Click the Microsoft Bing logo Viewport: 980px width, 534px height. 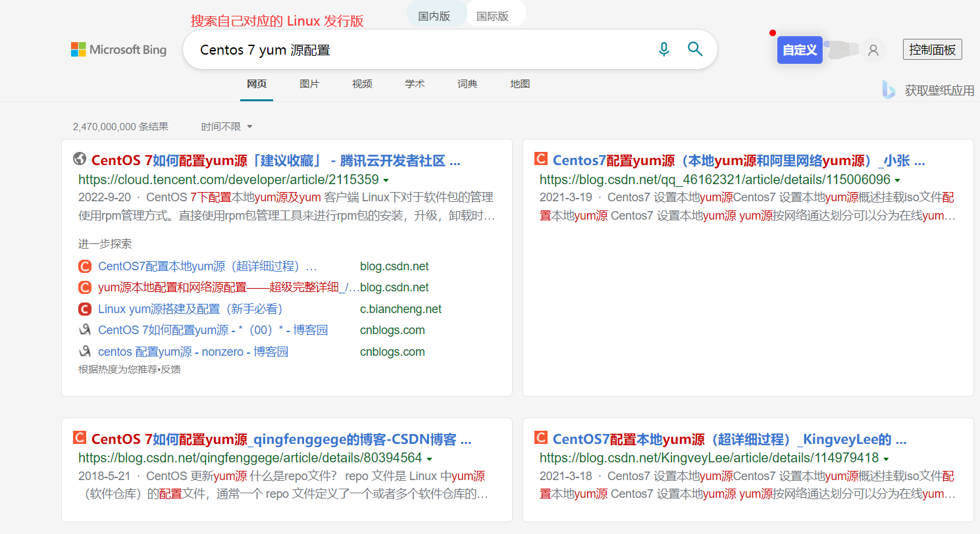coord(118,49)
